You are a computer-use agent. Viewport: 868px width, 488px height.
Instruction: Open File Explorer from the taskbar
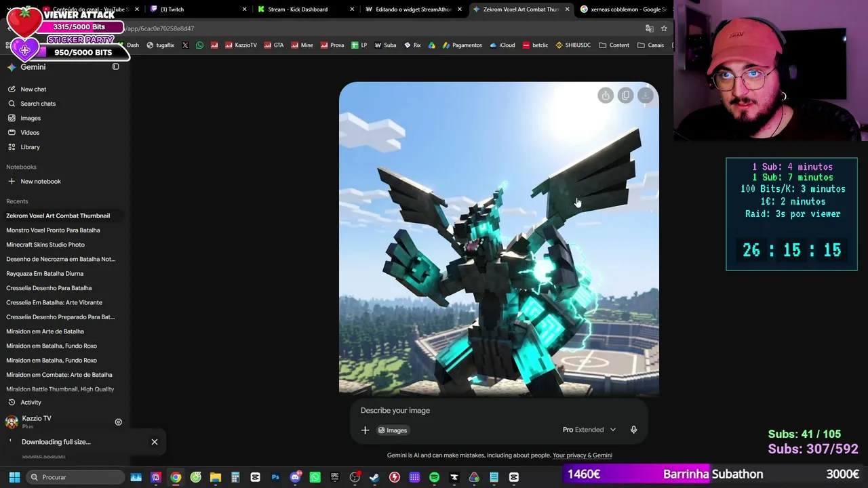tap(216, 477)
